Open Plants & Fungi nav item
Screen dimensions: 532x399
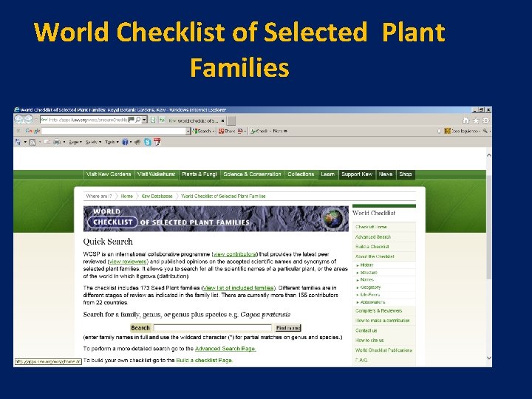click(x=199, y=174)
